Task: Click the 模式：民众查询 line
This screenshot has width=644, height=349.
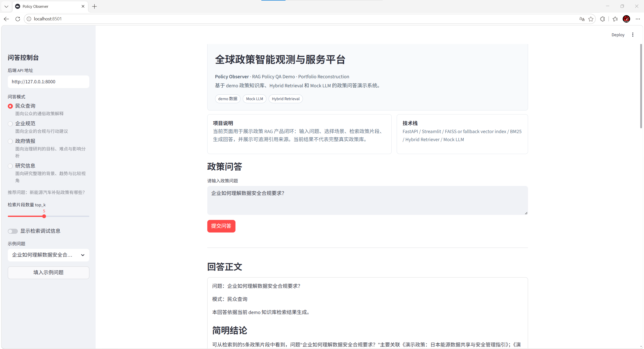Action: pos(229,299)
